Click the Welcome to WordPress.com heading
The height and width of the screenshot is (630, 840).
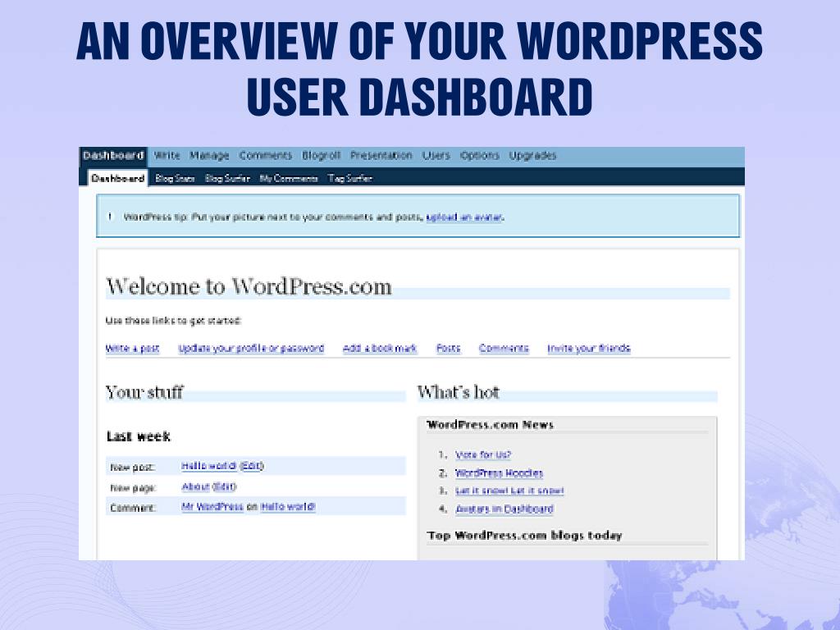tap(249, 286)
